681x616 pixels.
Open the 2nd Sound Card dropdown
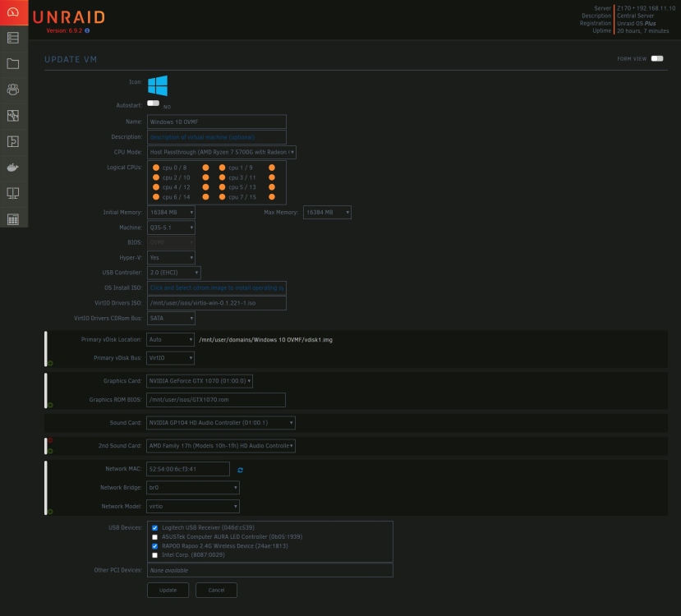pos(221,446)
